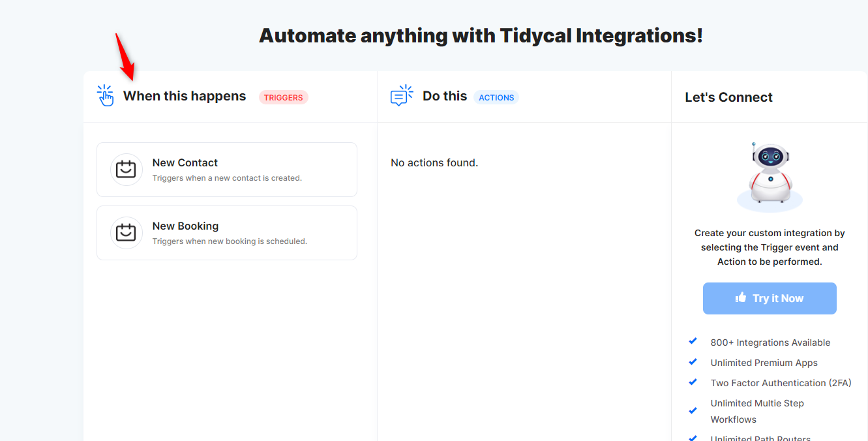Screen dimensions: 868x441
Task: Click 'Unlimited Premium Apps' list item
Action: coord(764,363)
